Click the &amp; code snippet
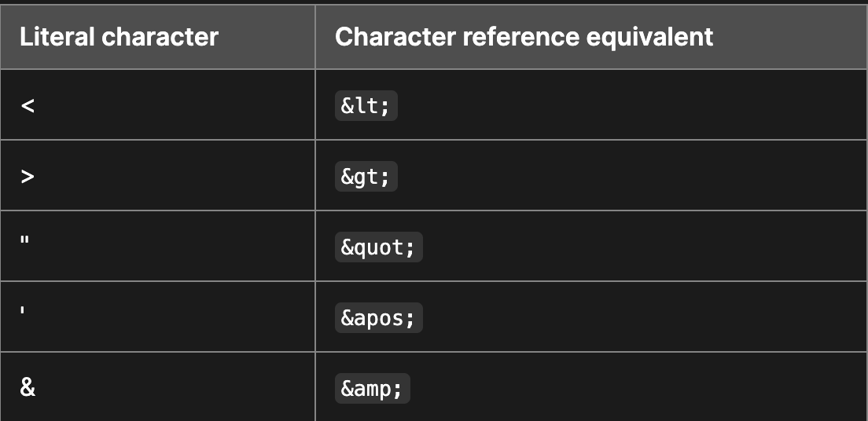 372,389
